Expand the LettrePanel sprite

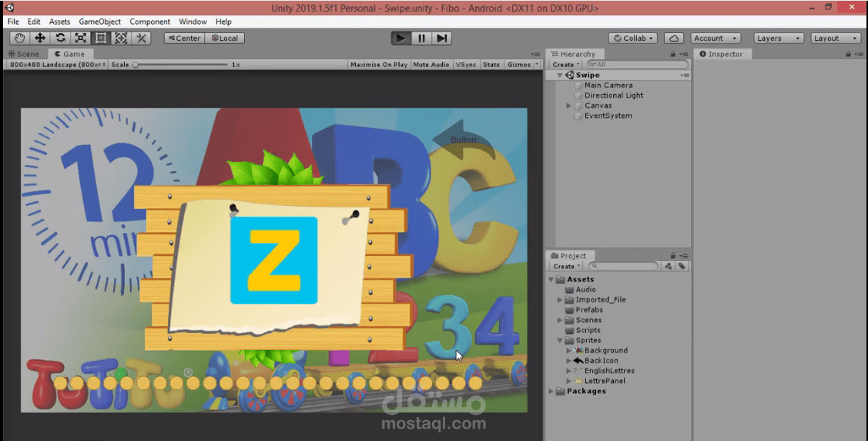[568, 381]
